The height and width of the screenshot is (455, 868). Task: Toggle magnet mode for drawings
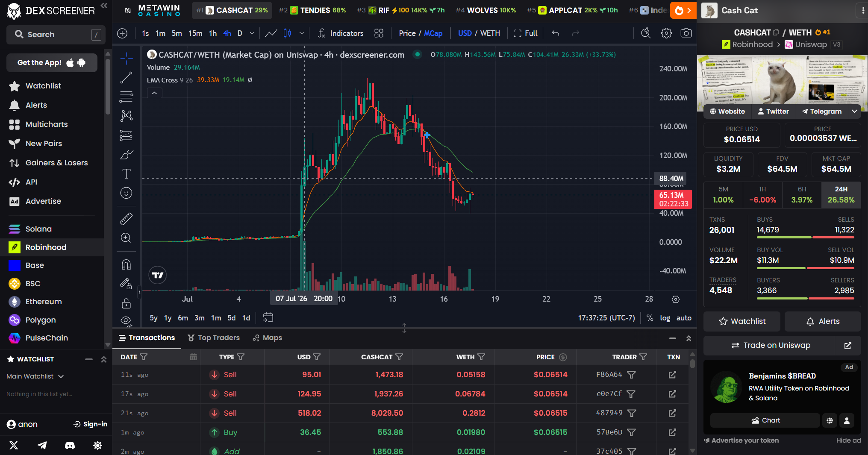tap(126, 265)
